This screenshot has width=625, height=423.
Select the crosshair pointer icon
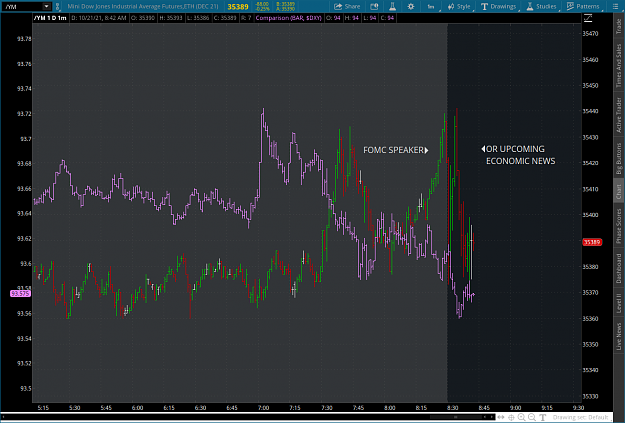511,417
